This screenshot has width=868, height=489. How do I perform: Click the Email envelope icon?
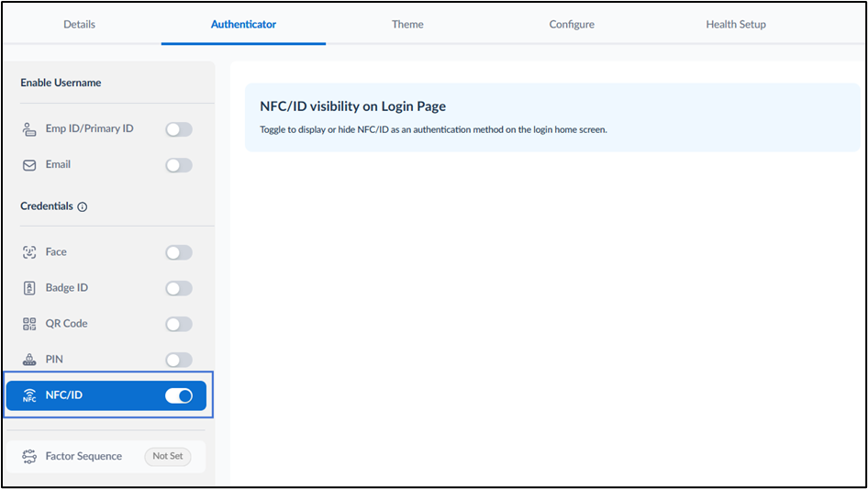(x=29, y=165)
